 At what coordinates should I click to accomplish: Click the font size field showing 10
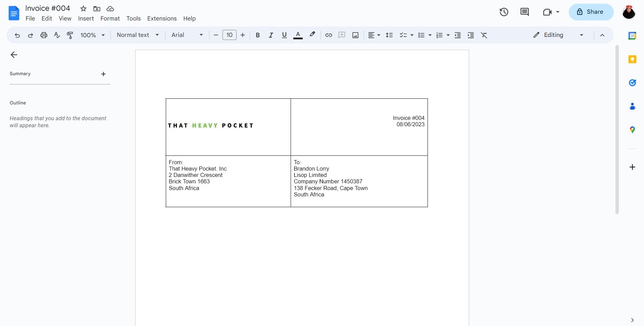230,35
